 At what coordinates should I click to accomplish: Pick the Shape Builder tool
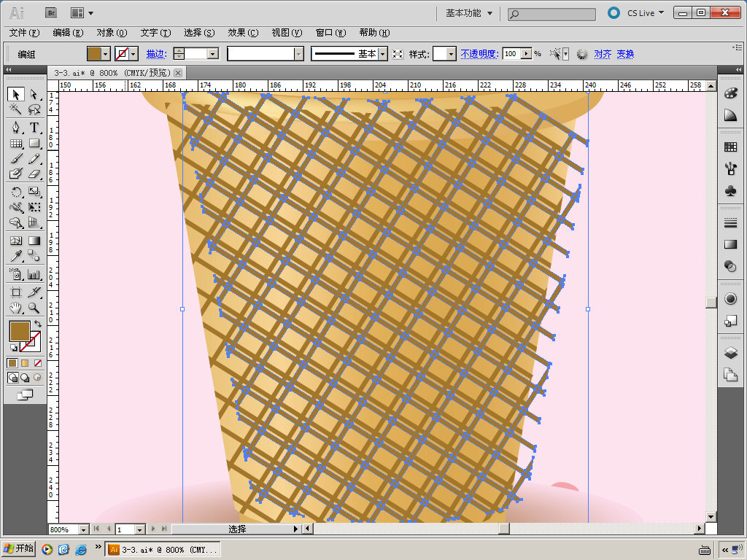tap(16, 222)
